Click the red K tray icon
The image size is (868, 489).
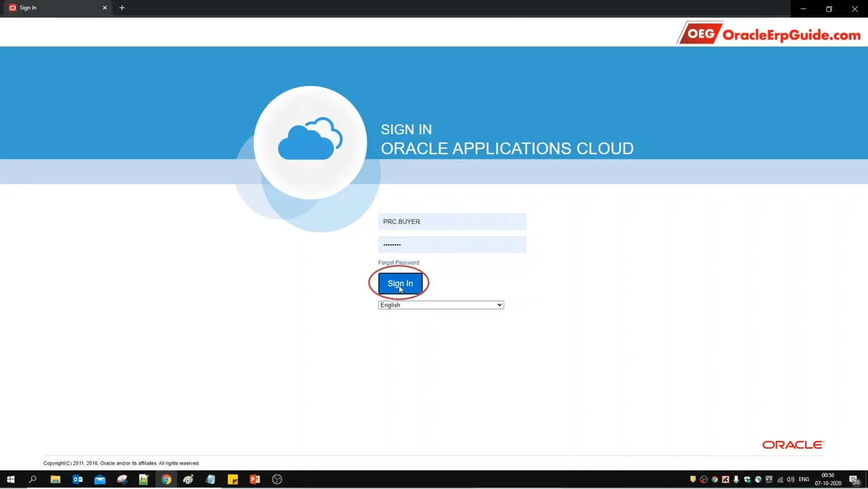tap(725, 479)
